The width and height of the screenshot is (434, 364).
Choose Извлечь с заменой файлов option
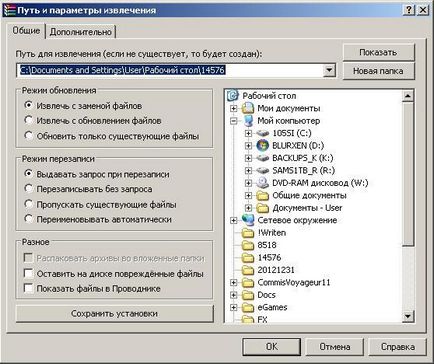click(x=29, y=105)
